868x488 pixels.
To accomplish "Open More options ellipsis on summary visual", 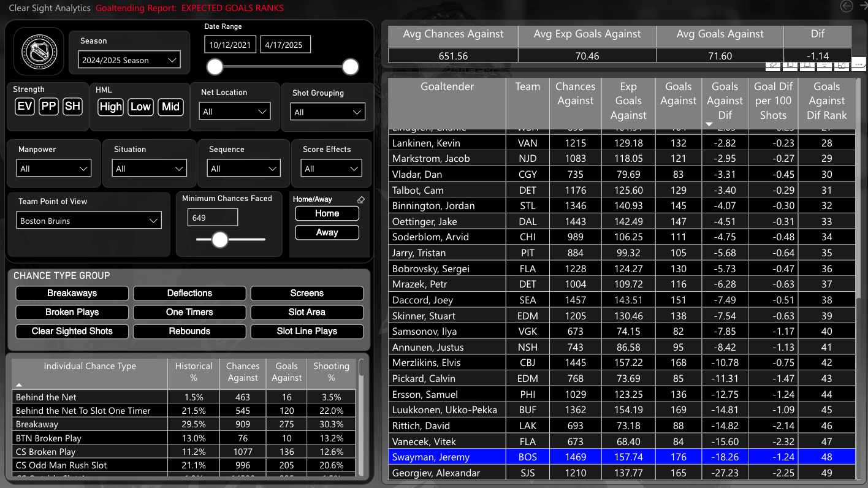I will pyautogui.click(x=858, y=64).
